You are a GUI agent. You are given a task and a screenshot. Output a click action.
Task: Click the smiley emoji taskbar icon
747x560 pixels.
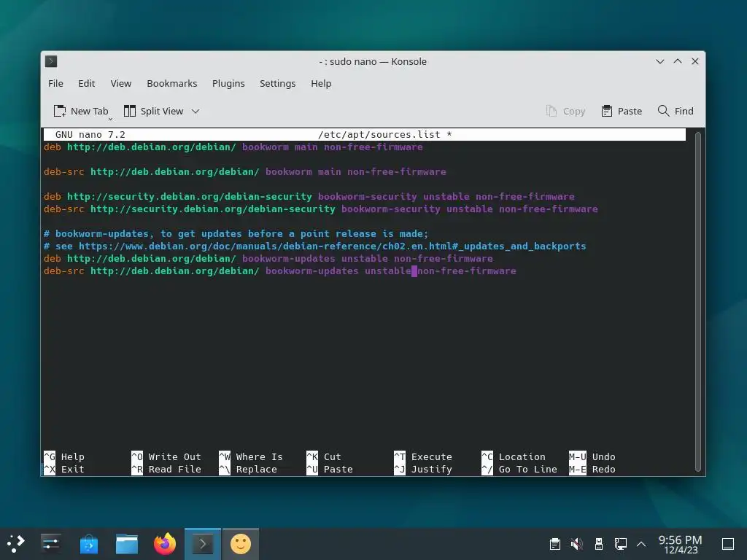(241, 544)
